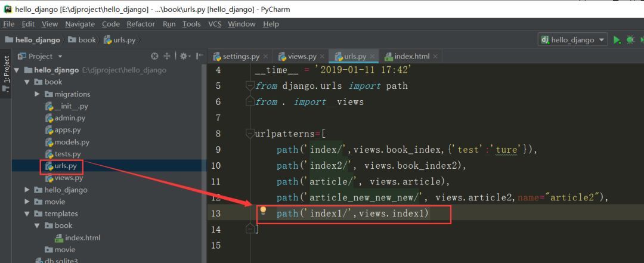Expand the inner hello_django folder arrow
Image resolution: width=644 pixels, height=263 pixels.
[x=27, y=190]
